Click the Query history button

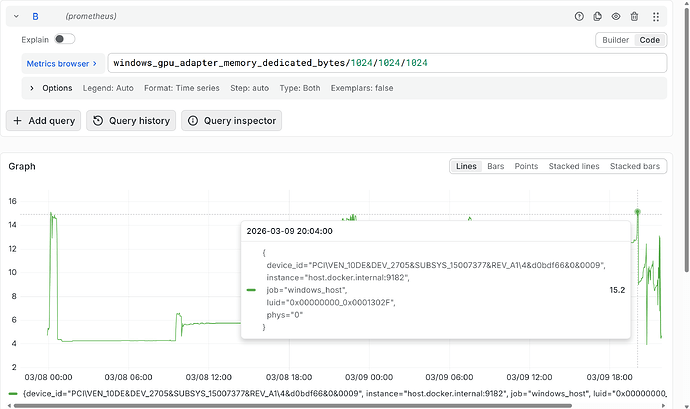131,121
